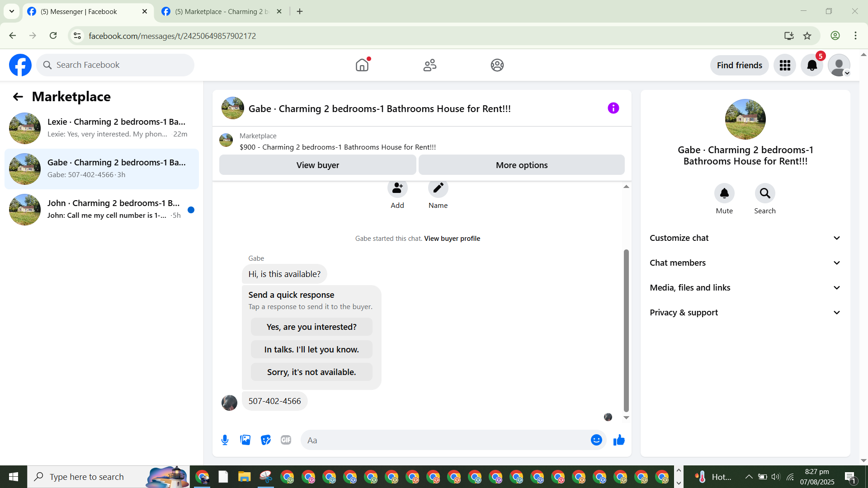868x488 pixels.
Task: Click the Facebook logo icon
Action: click(20, 65)
